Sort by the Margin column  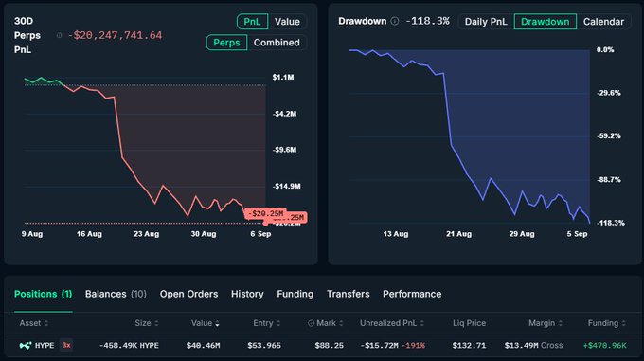[545, 323]
